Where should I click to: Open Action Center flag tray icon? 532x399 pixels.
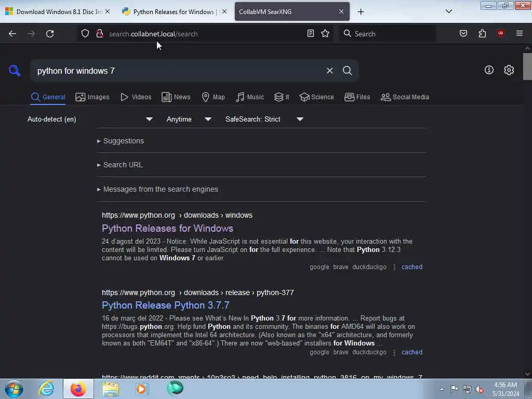coord(454,389)
